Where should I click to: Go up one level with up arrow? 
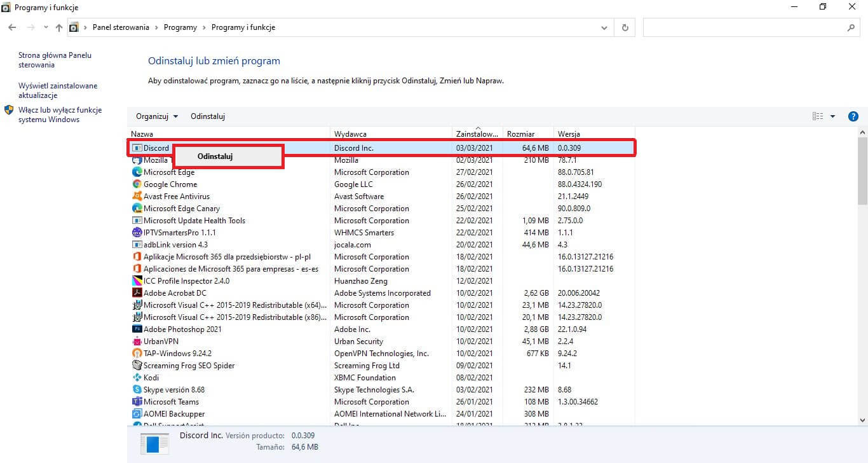click(59, 28)
